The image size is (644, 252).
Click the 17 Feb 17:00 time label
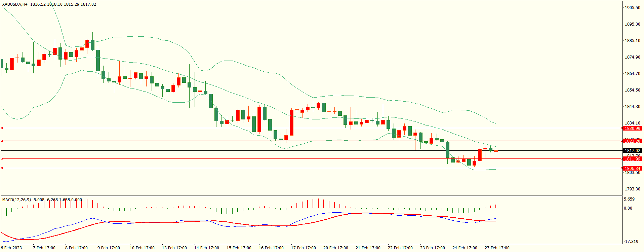click(303, 248)
